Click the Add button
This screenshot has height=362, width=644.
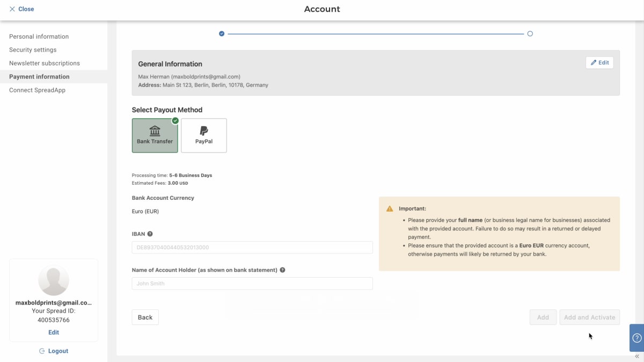tap(543, 317)
